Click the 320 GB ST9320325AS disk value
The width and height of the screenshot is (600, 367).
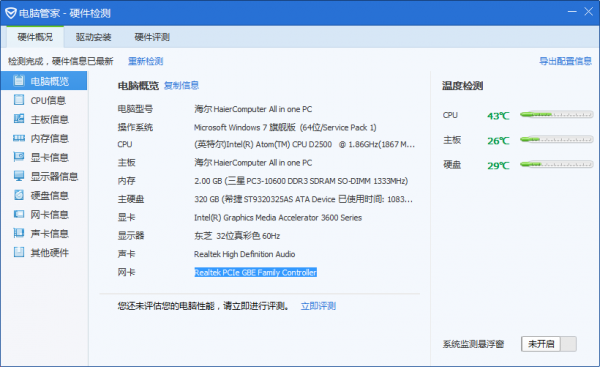point(303,199)
